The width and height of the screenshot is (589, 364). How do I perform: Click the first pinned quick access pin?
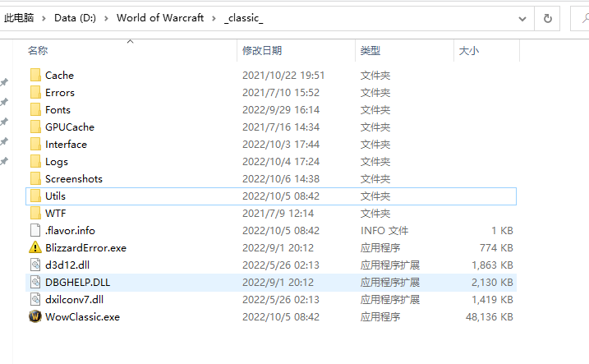click(x=4, y=83)
